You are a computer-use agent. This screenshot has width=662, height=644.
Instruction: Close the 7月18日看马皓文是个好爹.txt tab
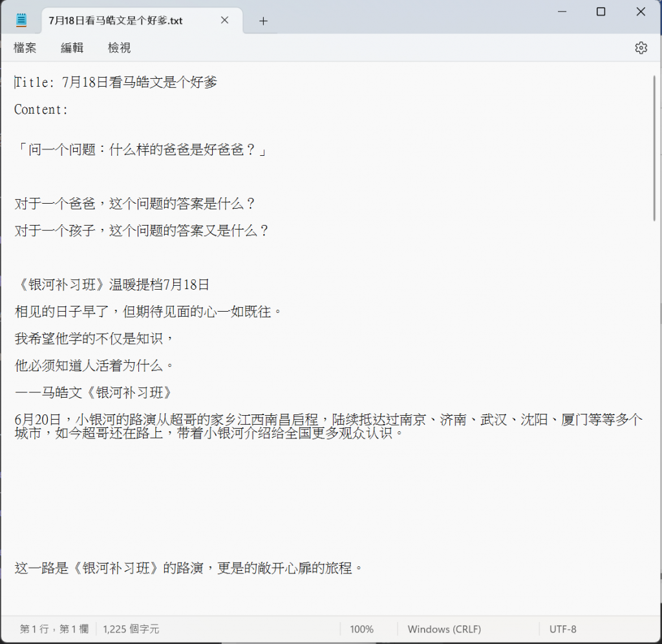pos(224,20)
